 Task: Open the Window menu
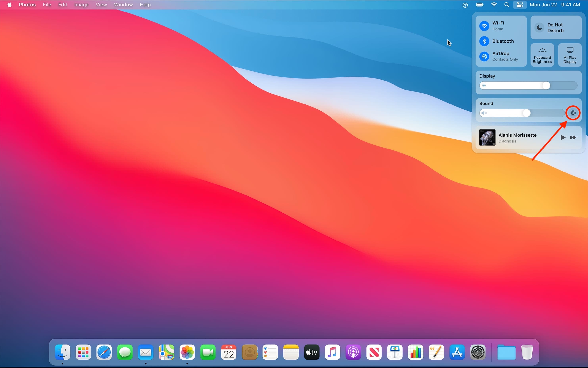pos(123,5)
